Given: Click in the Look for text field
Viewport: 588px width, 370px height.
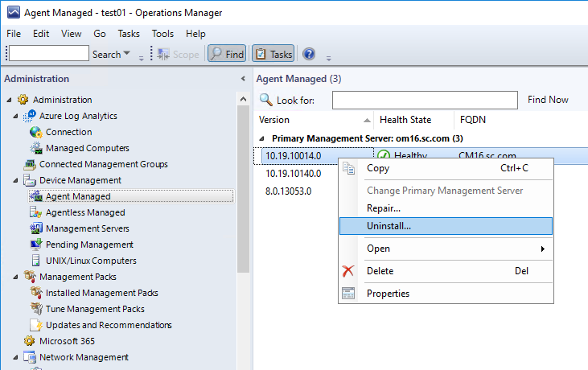Looking at the screenshot, I should tap(425, 100).
